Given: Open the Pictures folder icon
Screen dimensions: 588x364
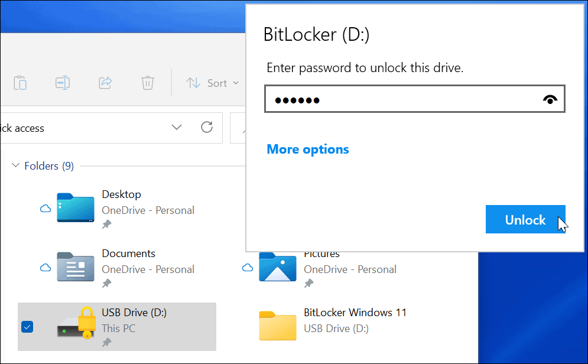Looking at the screenshot, I should (x=277, y=267).
